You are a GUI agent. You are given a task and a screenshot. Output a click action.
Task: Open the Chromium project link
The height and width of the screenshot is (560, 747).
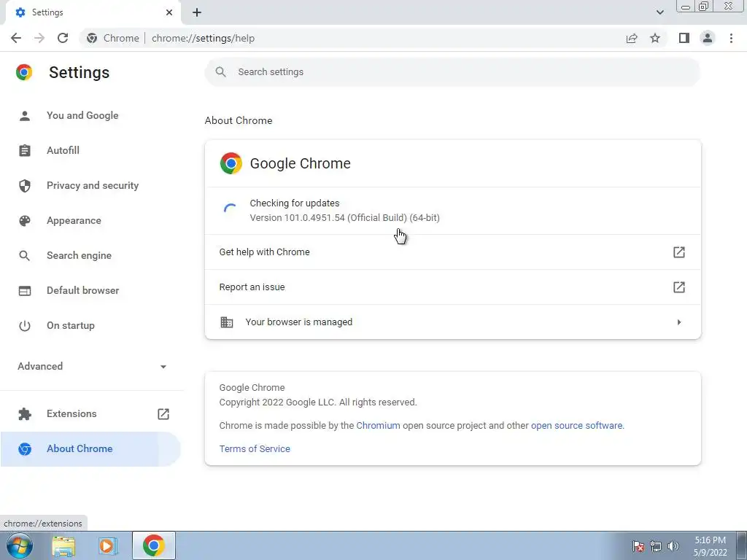(379, 426)
